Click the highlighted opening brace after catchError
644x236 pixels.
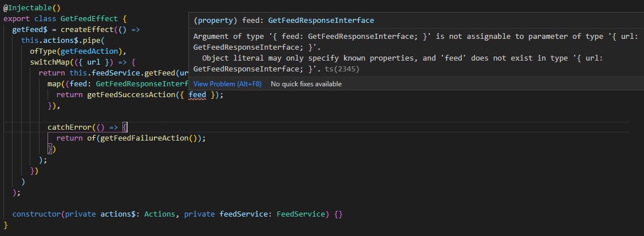(125, 127)
